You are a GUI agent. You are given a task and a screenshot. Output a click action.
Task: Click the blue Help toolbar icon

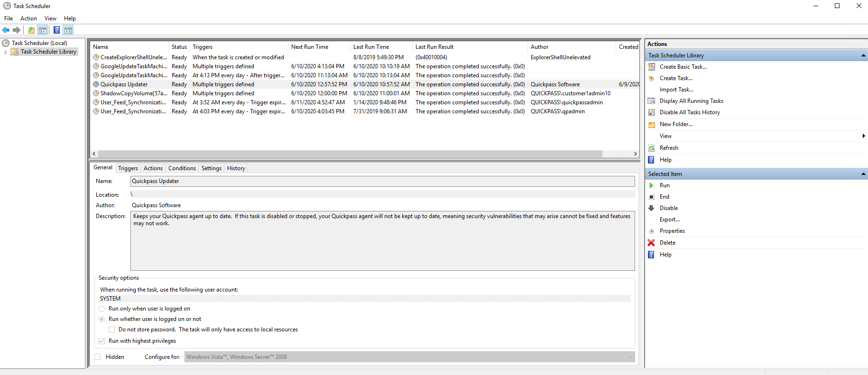[x=56, y=30]
